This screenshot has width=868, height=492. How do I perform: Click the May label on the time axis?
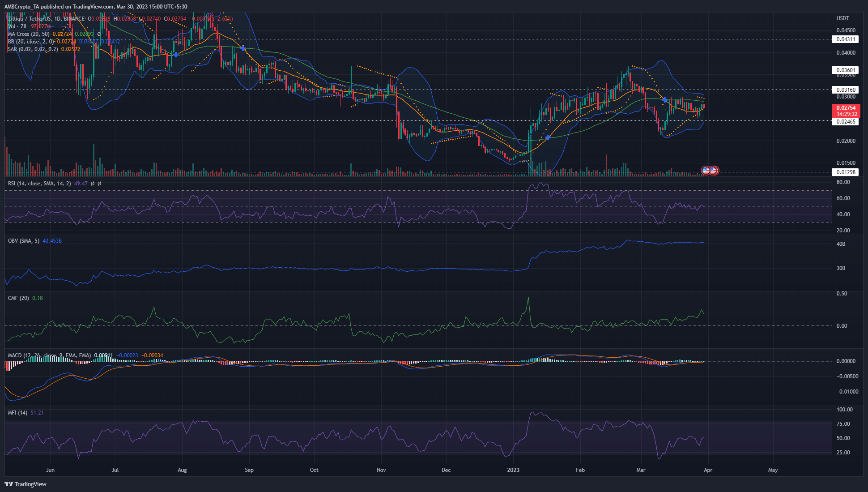pos(773,471)
